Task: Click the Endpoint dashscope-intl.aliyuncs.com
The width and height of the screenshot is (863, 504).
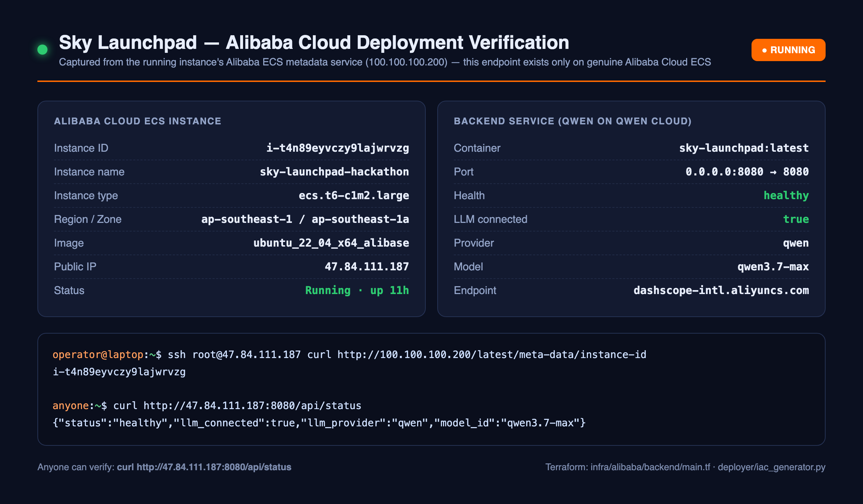Action: click(721, 290)
